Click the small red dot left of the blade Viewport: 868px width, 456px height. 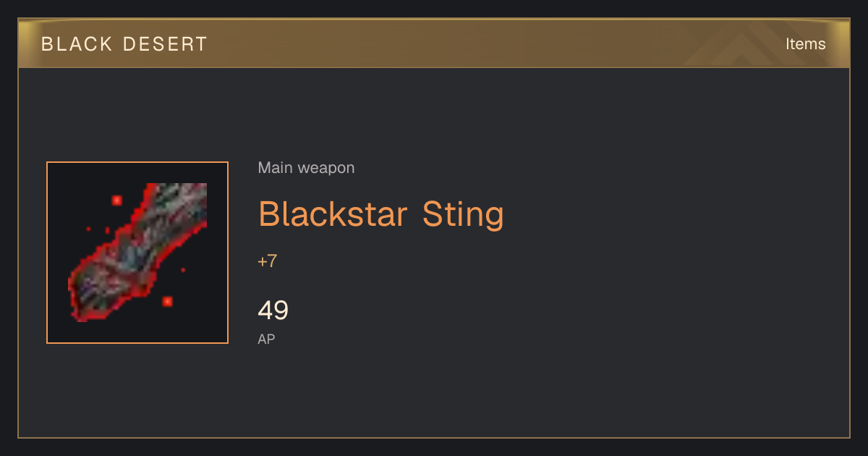coord(88,229)
